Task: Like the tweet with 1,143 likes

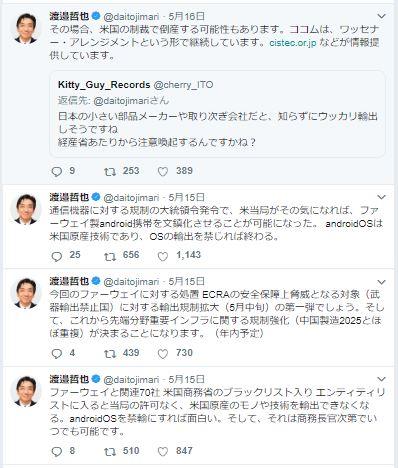Action: pyautogui.click(x=163, y=256)
